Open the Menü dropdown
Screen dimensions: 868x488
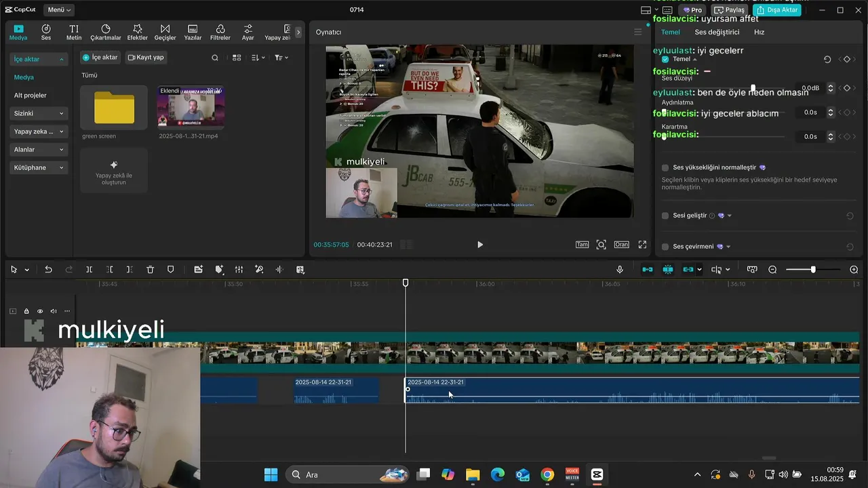(59, 10)
